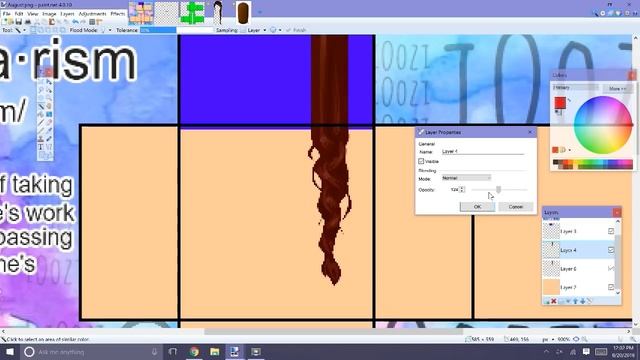Viewport: 640px width, 360px height.
Task: Select the Rectangle Select tool
Action: (40, 82)
